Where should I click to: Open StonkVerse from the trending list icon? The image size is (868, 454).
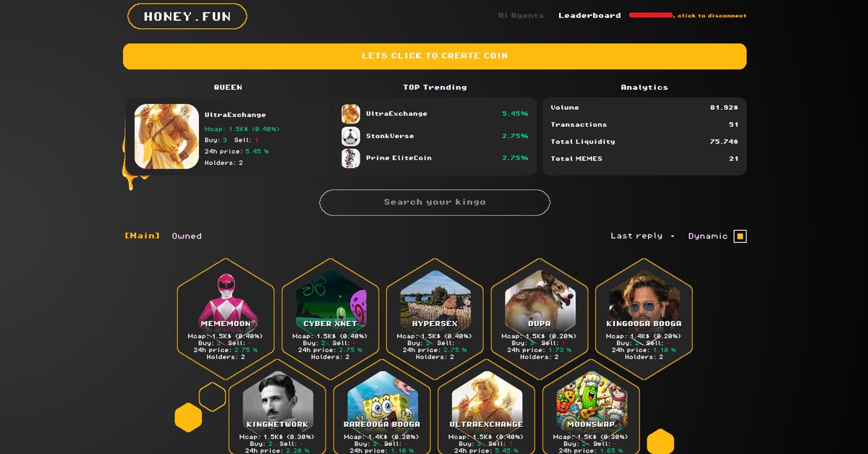click(x=349, y=135)
